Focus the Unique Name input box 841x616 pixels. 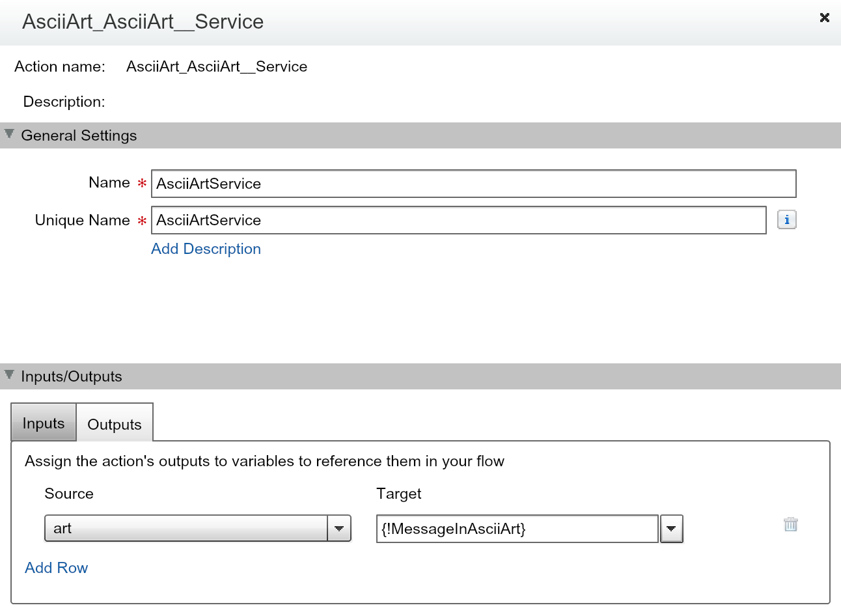458,220
